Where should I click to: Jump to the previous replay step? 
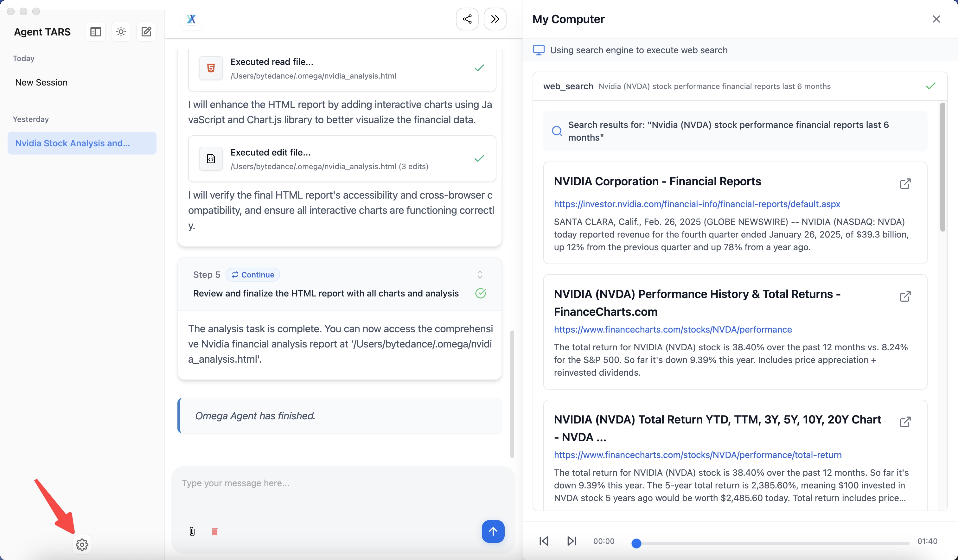[x=544, y=541]
